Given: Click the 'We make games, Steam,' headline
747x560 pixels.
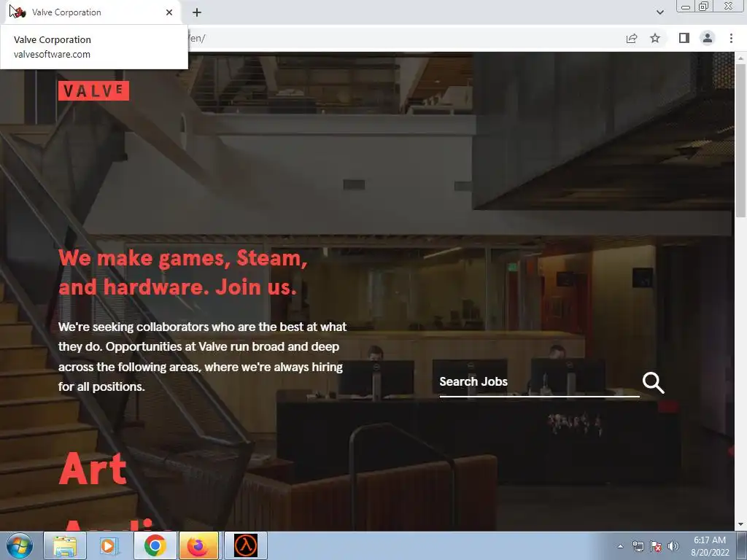Looking at the screenshot, I should pyautogui.click(x=183, y=258).
